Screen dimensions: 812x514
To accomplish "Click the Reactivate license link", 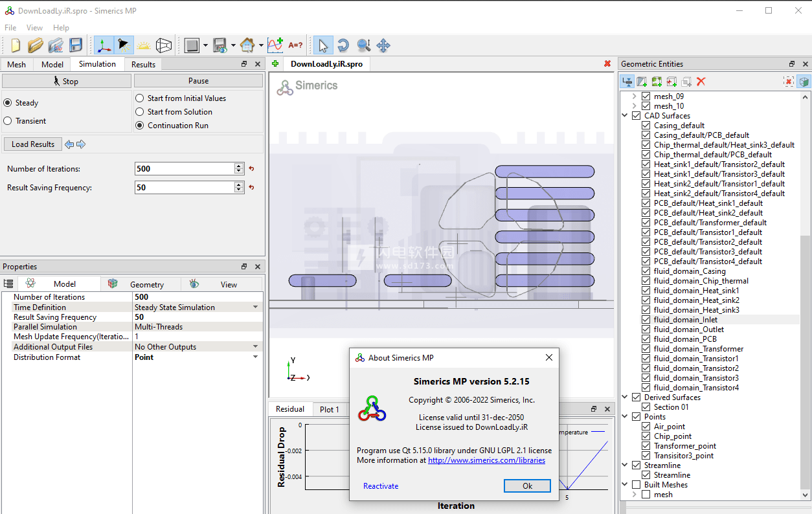I will tap(381, 486).
